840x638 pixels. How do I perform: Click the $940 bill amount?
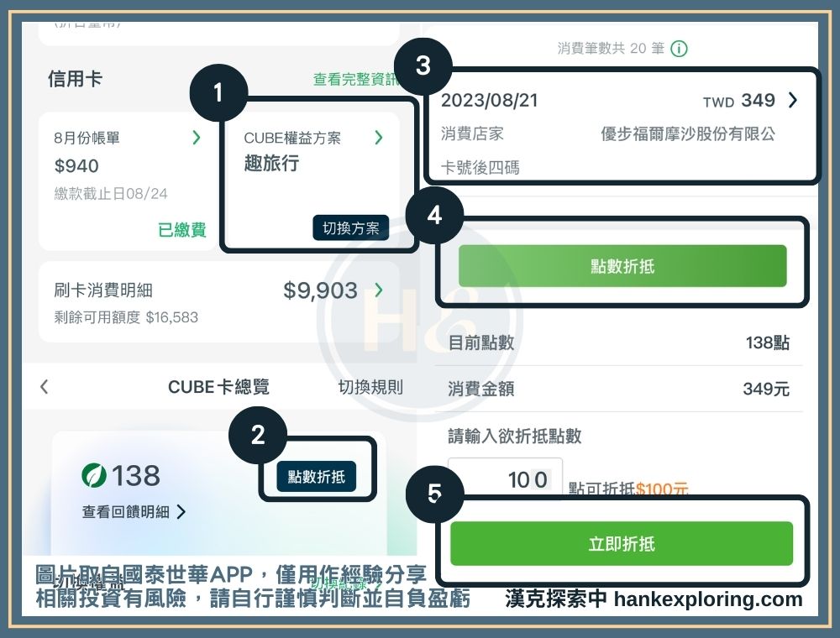tap(76, 166)
